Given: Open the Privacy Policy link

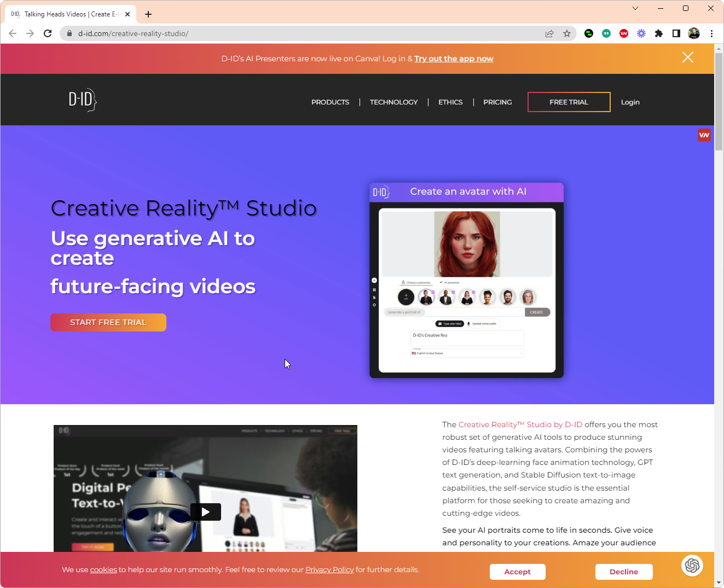Looking at the screenshot, I should click(329, 570).
